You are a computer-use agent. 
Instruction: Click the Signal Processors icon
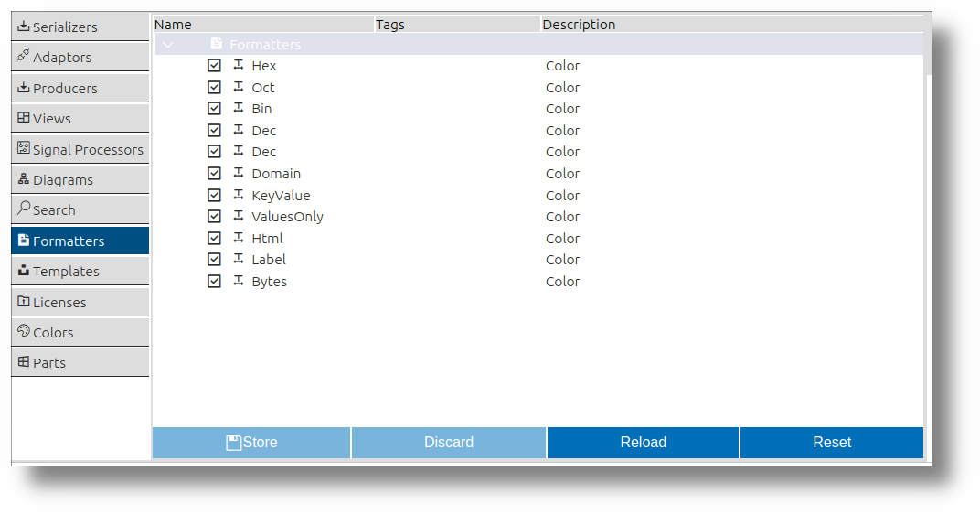[23, 147]
